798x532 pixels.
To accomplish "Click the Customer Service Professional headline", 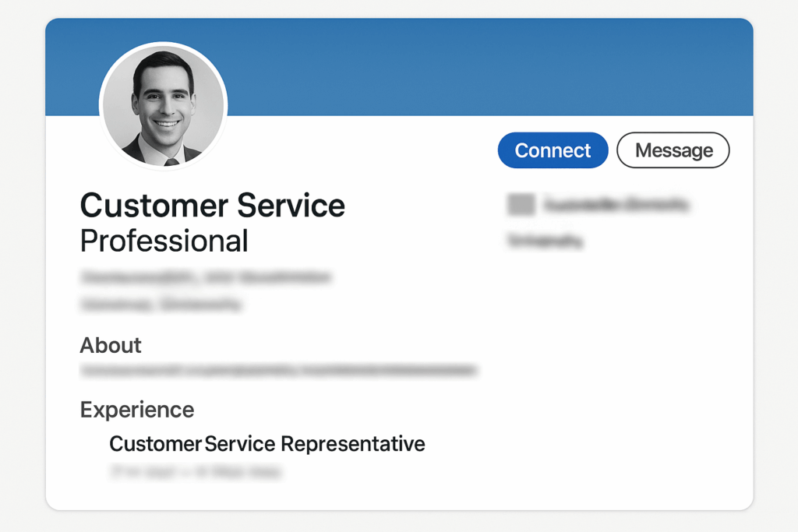I will 212,222.
